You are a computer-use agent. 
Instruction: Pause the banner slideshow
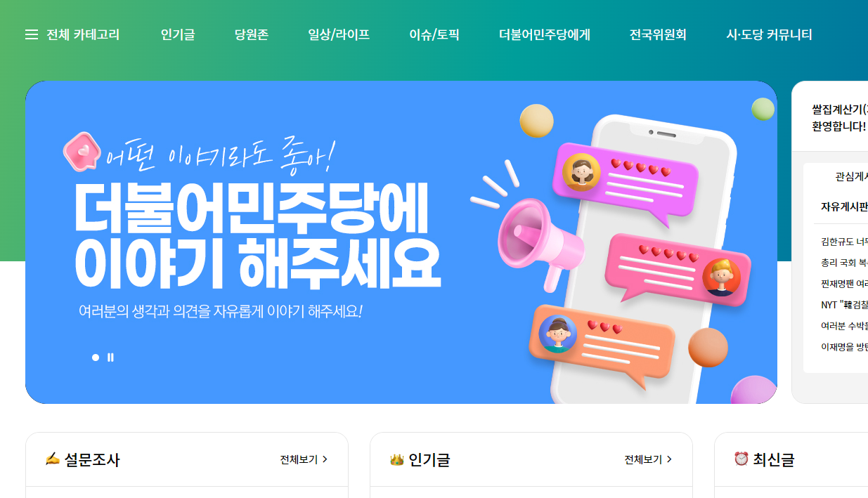click(110, 358)
